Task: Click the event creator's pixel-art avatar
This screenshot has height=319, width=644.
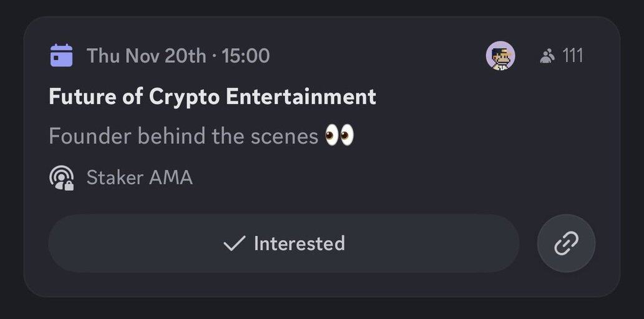Action: click(x=500, y=56)
